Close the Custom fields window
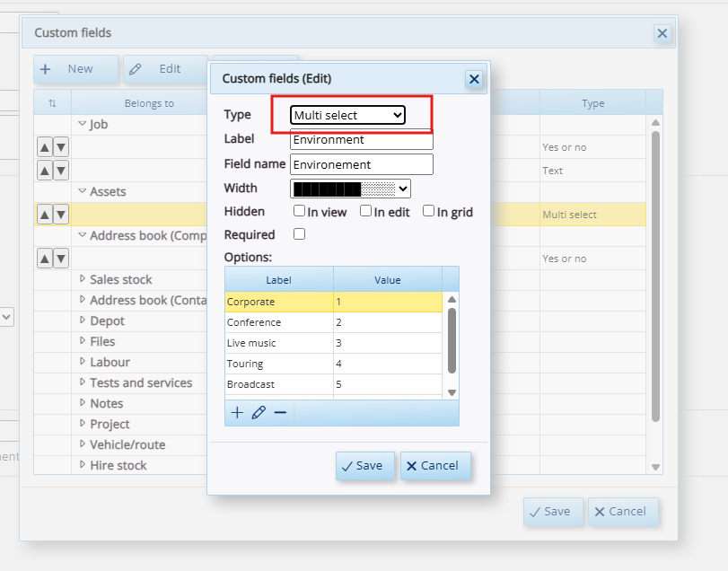728x571 pixels. (662, 33)
